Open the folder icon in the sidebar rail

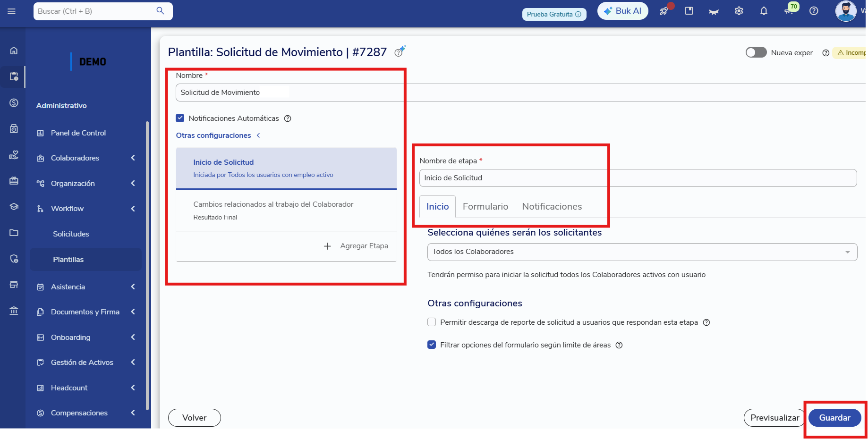coord(14,233)
